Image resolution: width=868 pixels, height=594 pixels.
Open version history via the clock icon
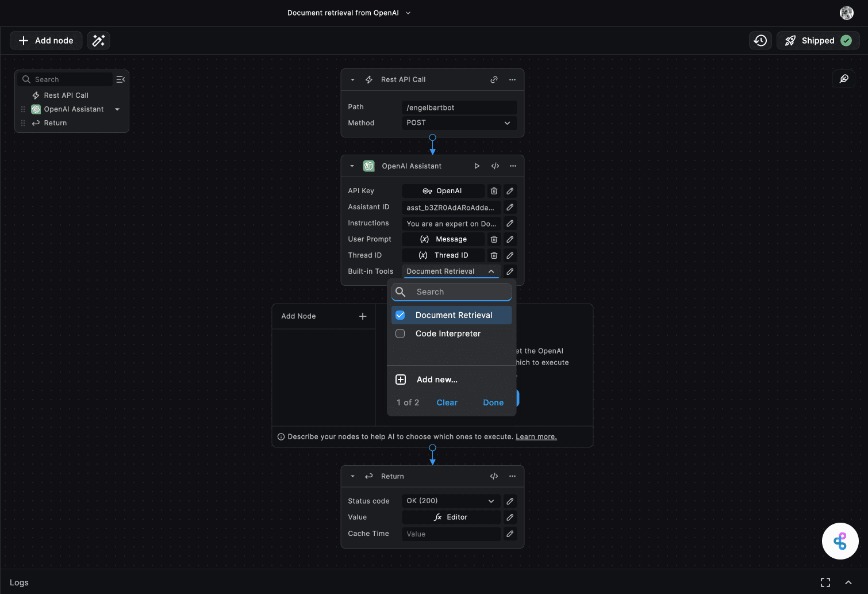[x=760, y=40]
